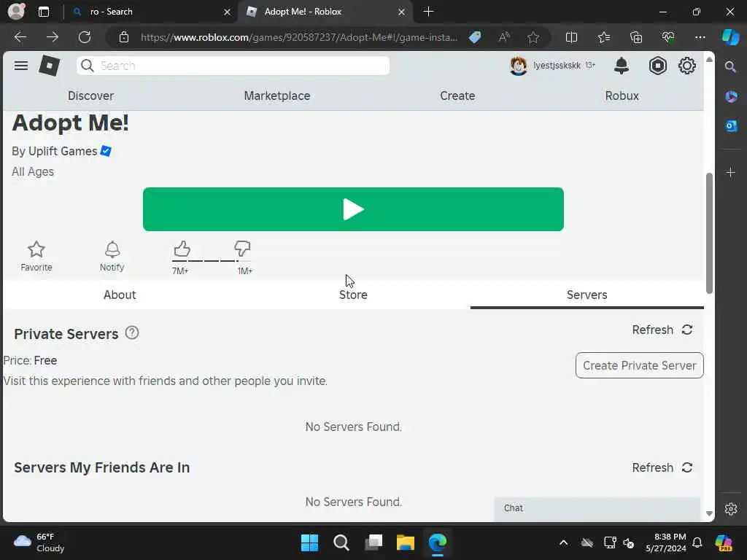Screen dimensions: 747x560
Task: Open the Robux balance hexagon icon
Action: point(657,66)
